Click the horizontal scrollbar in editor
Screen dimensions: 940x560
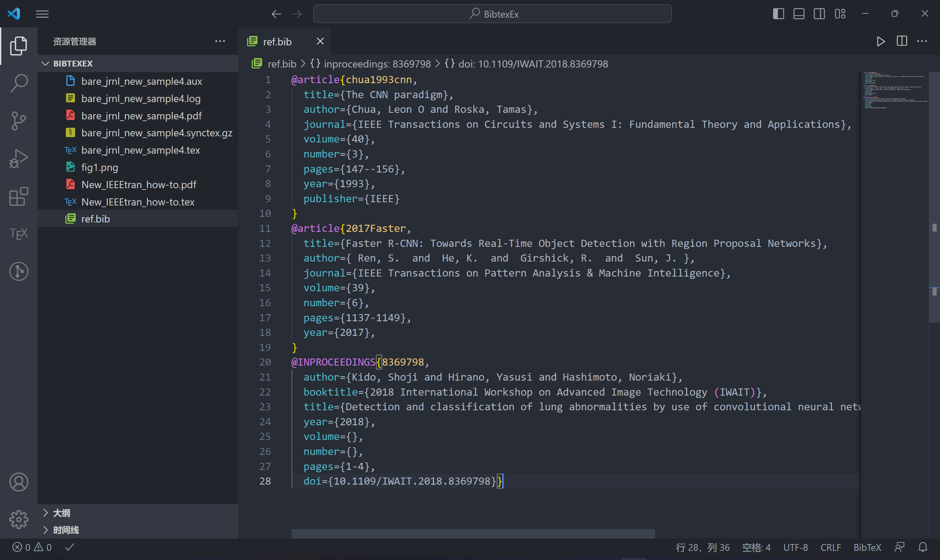click(x=473, y=533)
